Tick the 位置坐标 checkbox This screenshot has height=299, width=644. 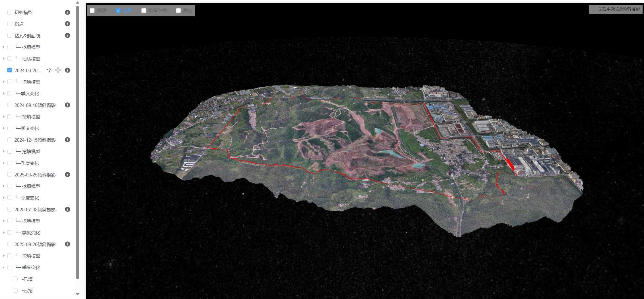[x=144, y=11]
